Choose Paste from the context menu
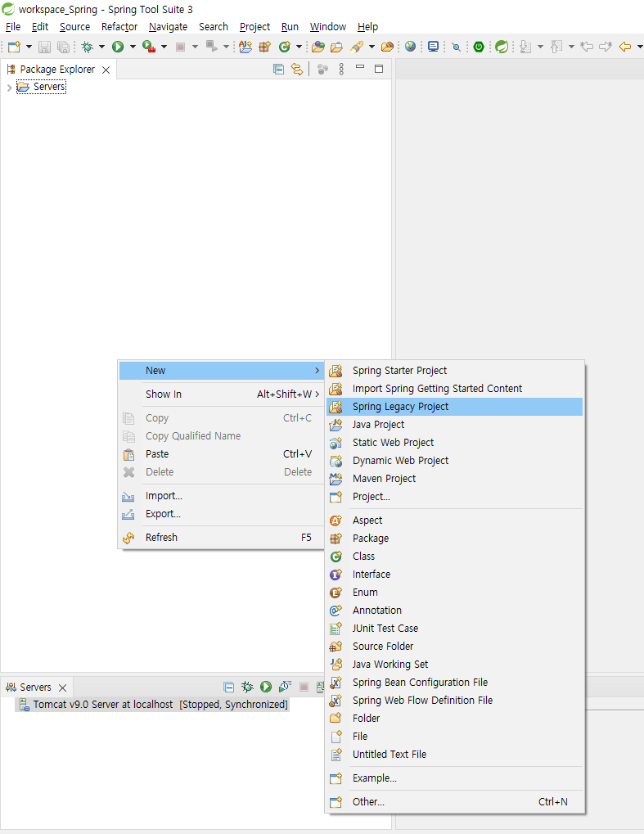This screenshot has width=644, height=834. pyautogui.click(x=221, y=454)
